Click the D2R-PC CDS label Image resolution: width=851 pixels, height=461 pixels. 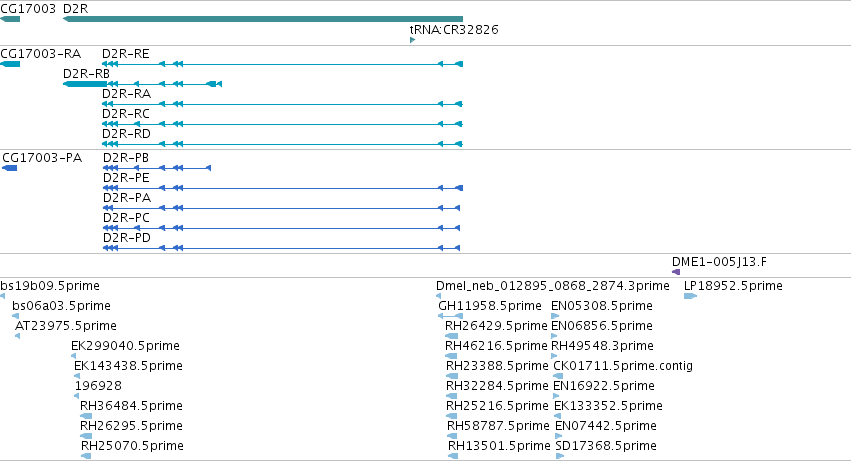click(126, 218)
